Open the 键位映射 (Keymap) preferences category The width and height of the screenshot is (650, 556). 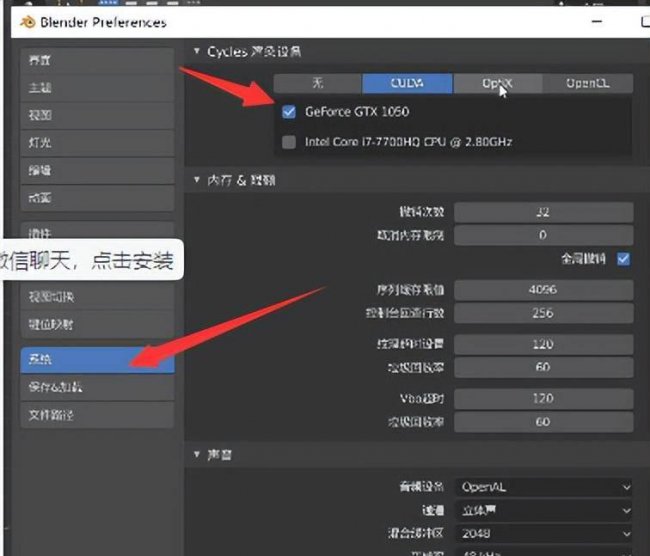(97, 324)
